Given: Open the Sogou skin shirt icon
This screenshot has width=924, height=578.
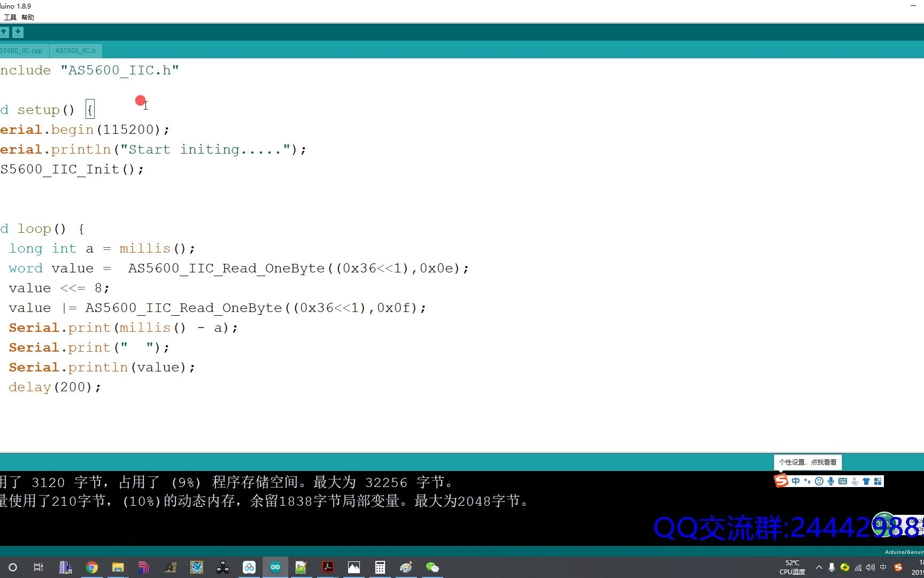Looking at the screenshot, I should pos(866,481).
